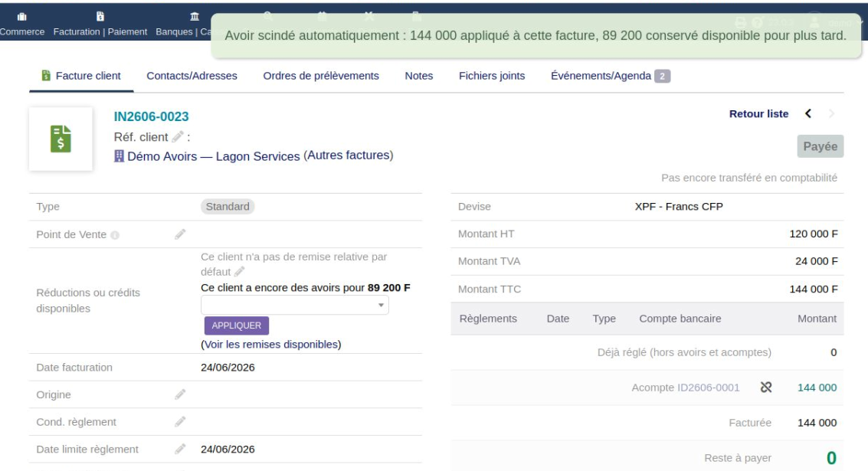
Task: Dismiss the green Avoir scindé notification
Action: (536, 35)
